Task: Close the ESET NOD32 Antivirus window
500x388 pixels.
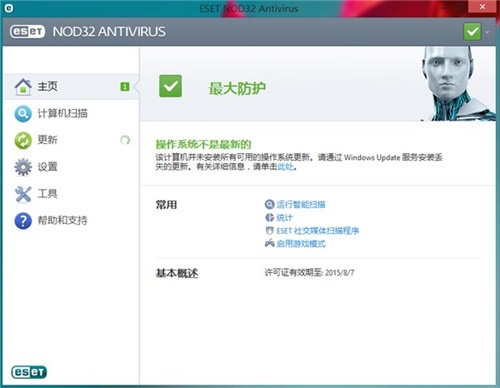Action: point(482,7)
